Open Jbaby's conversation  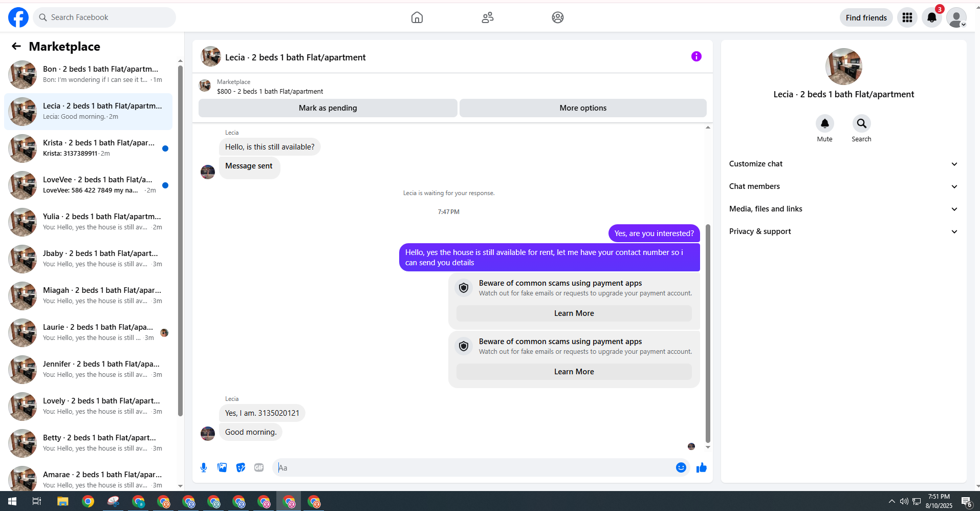click(x=88, y=259)
